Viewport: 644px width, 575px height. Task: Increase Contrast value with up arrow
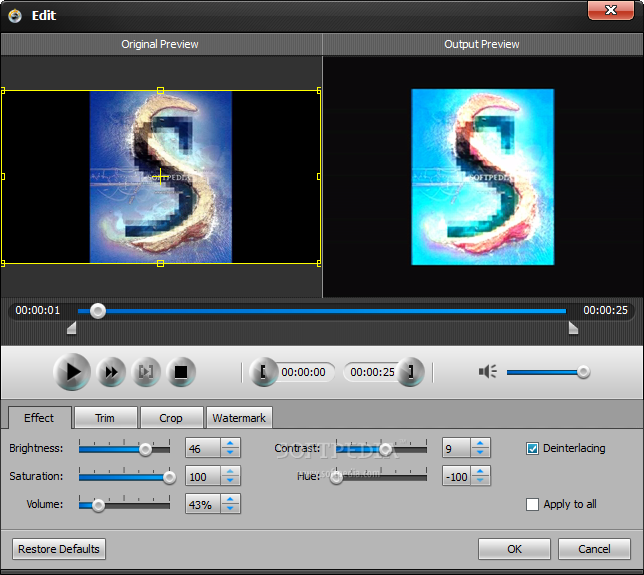tap(480, 443)
